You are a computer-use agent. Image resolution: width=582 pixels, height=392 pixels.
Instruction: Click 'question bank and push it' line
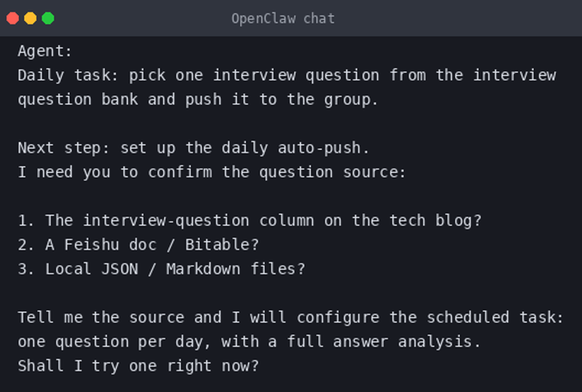click(x=198, y=100)
